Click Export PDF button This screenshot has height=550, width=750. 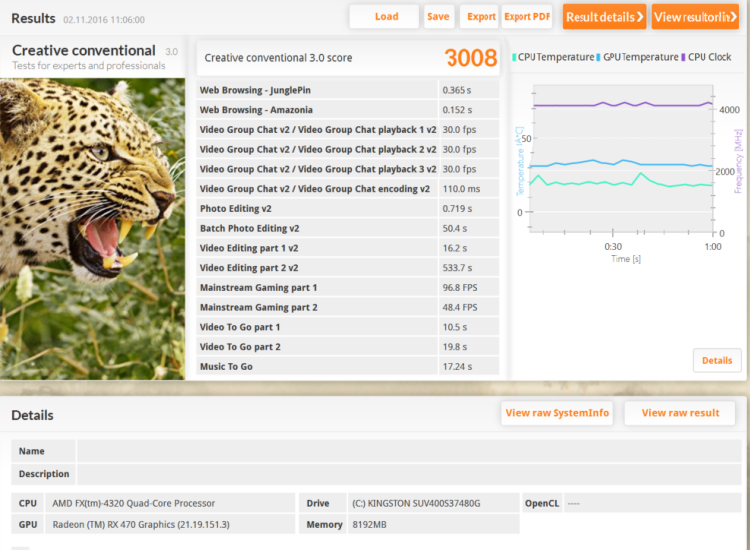tap(527, 17)
